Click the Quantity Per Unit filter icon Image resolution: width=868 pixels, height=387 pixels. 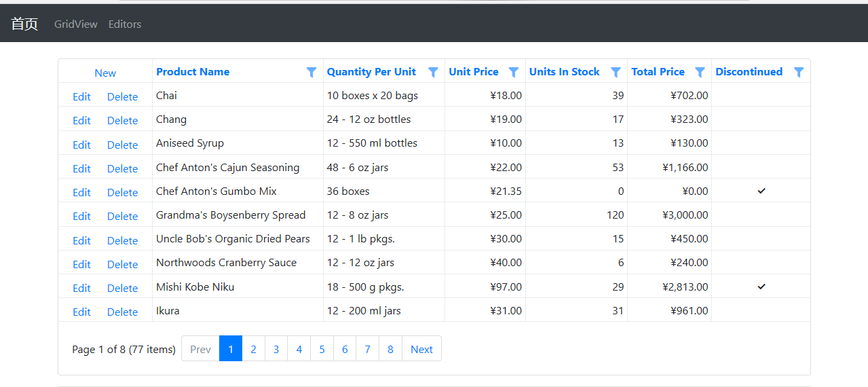(x=433, y=72)
